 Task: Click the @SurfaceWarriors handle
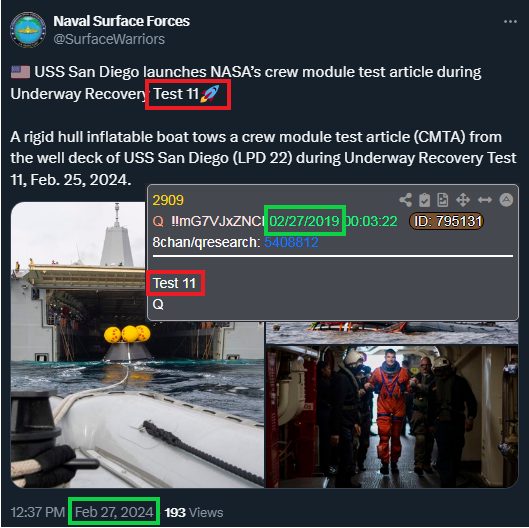(x=109, y=39)
